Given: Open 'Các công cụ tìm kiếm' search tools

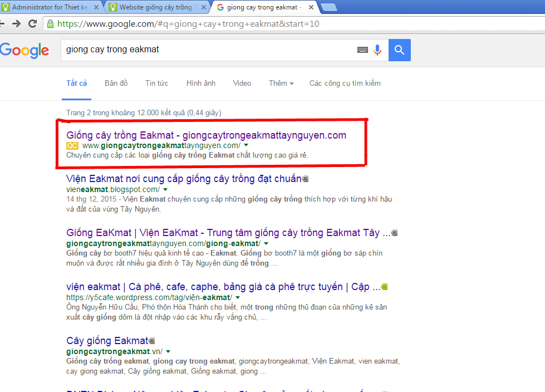Looking at the screenshot, I should point(345,84).
